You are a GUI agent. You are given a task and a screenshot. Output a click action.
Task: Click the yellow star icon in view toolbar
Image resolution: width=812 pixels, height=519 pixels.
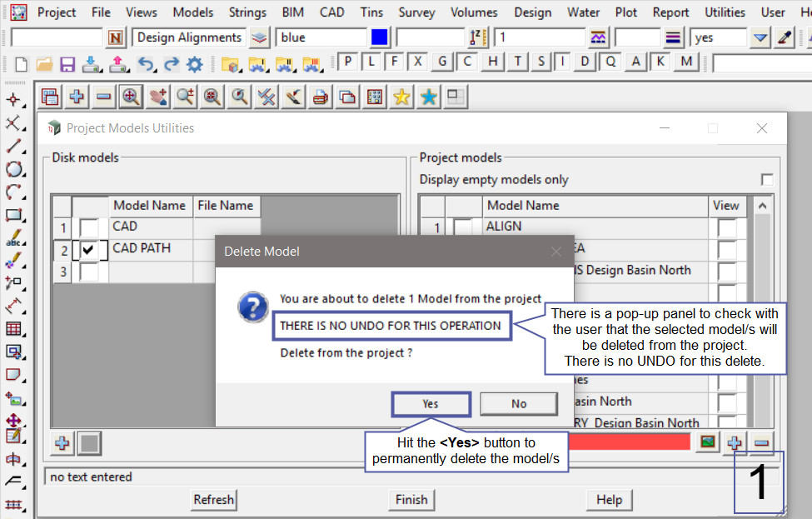point(401,97)
